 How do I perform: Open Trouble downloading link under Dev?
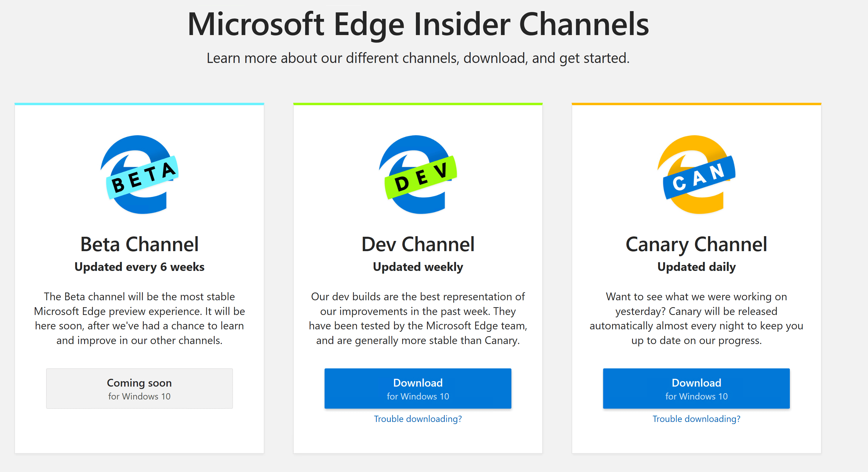coord(418,419)
